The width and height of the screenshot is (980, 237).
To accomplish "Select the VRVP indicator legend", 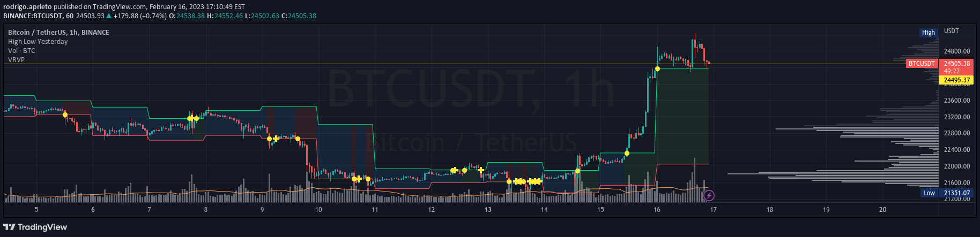I will 16,60.
